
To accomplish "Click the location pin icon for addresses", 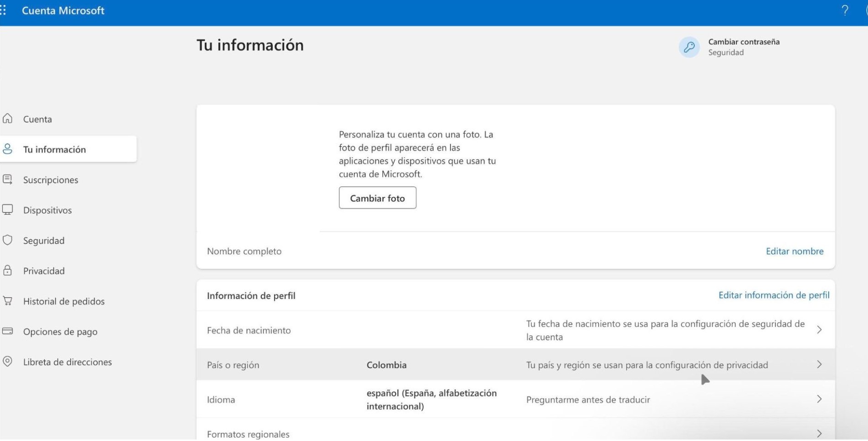I will (x=7, y=361).
